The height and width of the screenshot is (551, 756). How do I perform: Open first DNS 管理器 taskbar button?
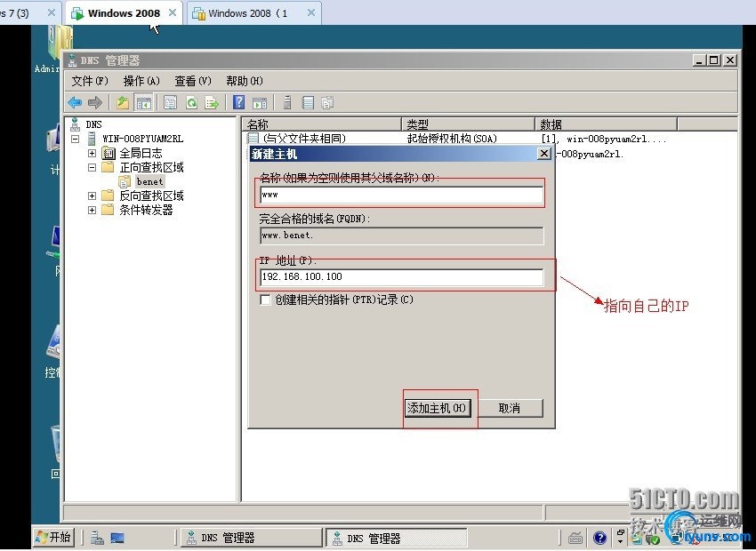coord(251,538)
